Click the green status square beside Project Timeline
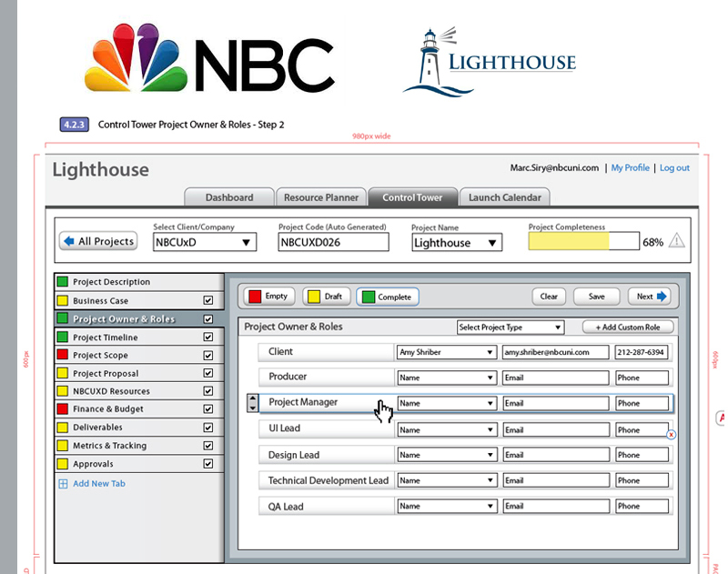Screen dimensions: 728x574 62,337
